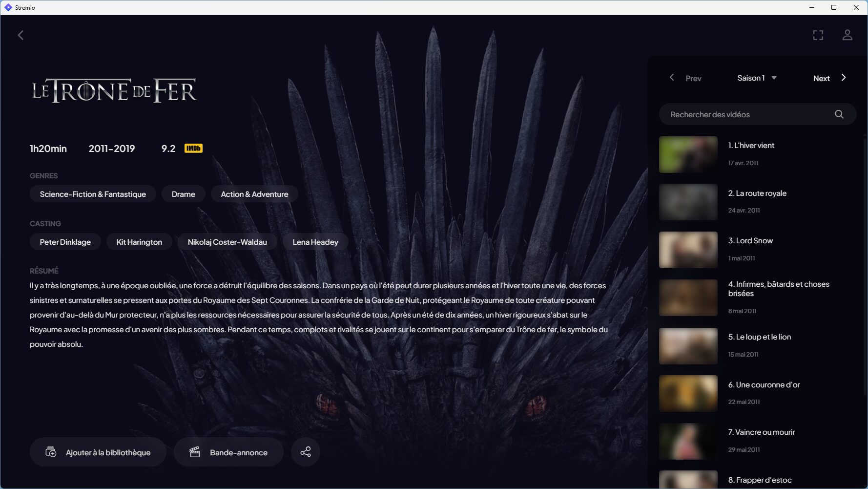This screenshot has width=868, height=489.
Task: Open episode 1. L'hiver vient
Action: coord(758,154)
